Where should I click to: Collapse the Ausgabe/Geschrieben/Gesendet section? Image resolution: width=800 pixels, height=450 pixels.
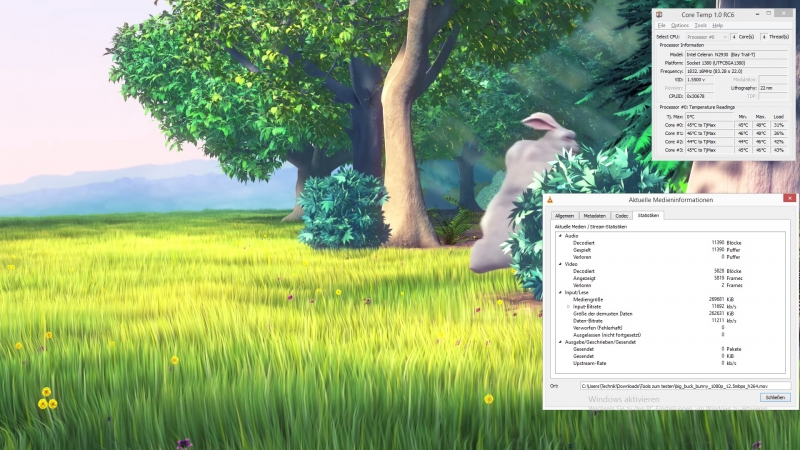click(x=560, y=342)
